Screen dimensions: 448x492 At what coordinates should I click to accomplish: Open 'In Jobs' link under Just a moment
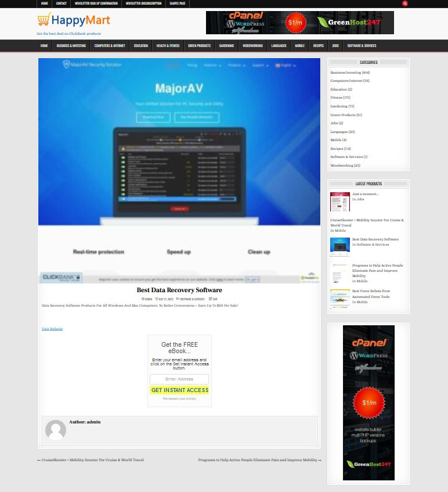point(358,199)
